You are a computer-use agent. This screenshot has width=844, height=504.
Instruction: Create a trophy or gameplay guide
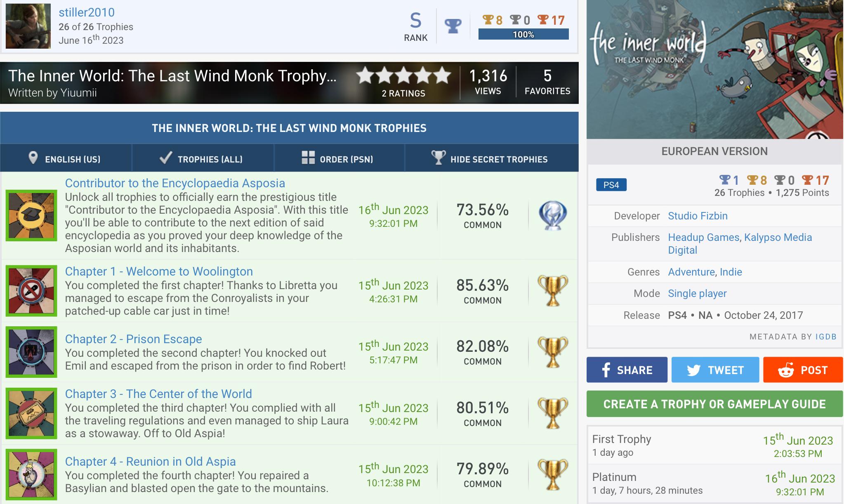(x=714, y=404)
